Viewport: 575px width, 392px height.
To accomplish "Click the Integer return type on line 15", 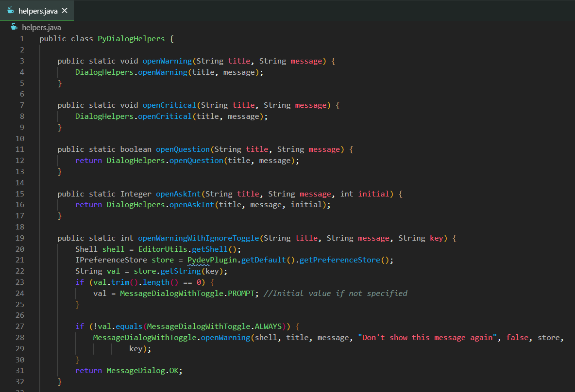I will [x=135, y=194].
